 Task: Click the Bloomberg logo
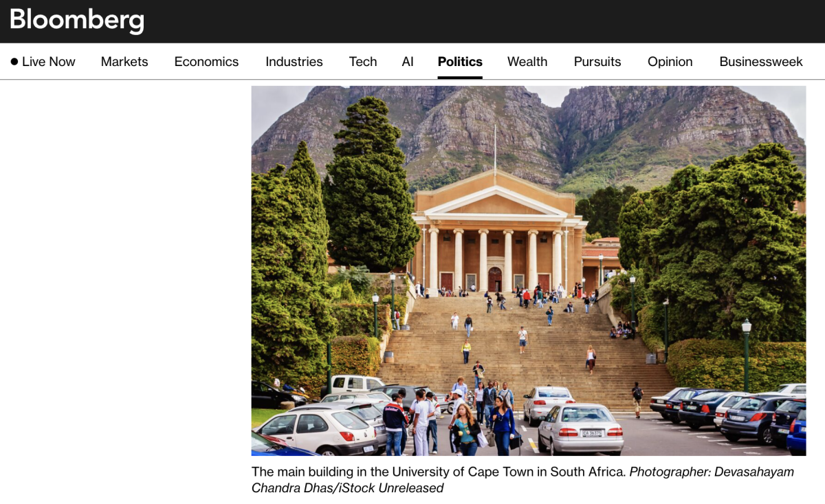coord(77,20)
